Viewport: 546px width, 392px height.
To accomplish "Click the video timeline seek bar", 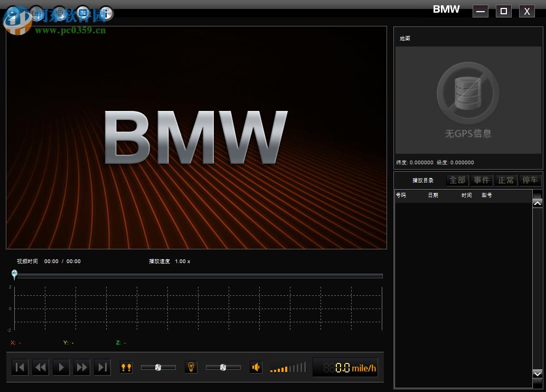I will [197, 275].
